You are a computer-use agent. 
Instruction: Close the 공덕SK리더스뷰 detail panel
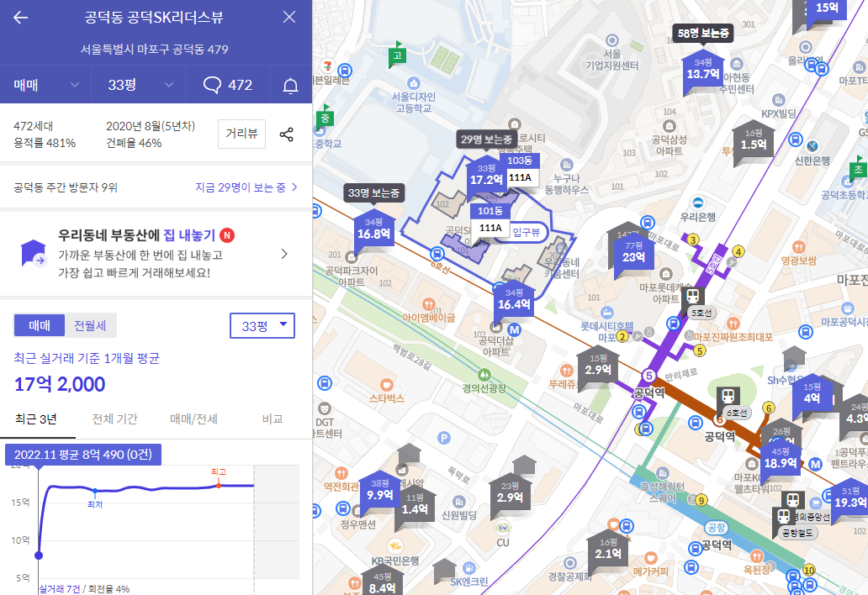(289, 17)
